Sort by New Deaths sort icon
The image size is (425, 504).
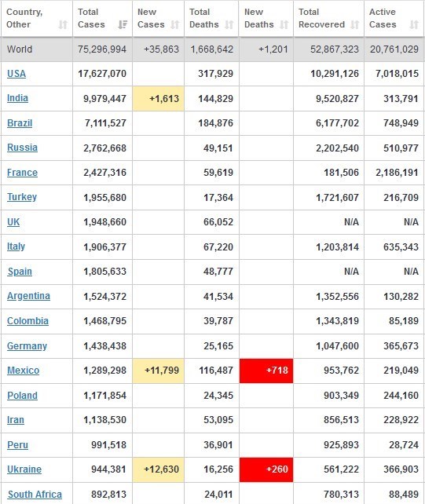point(284,24)
